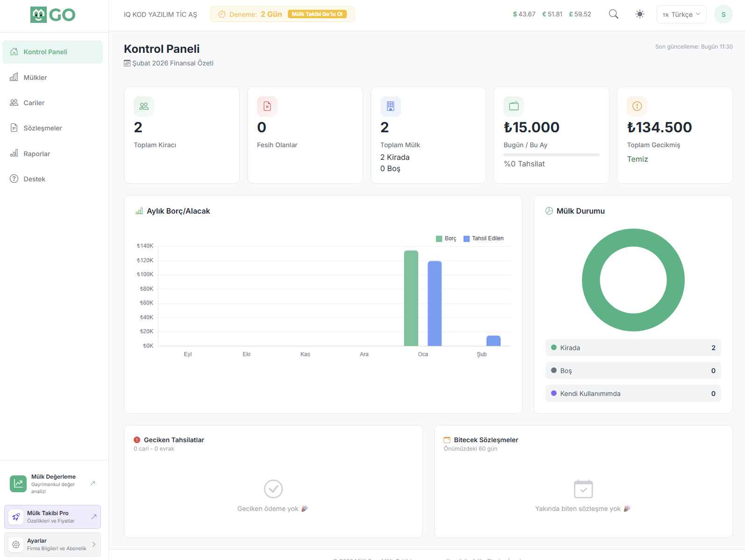Go to Cariler in the sidebar
The width and height of the screenshot is (745, 560).
pos(34,103)
